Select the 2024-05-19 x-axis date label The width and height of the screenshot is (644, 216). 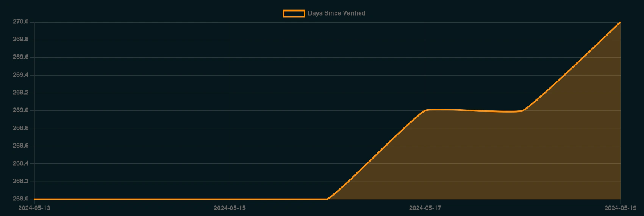point(620,208)
